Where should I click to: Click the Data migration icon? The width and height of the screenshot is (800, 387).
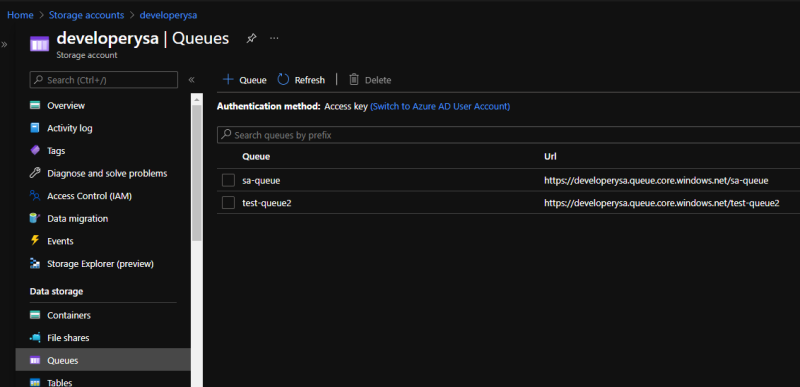35,218
